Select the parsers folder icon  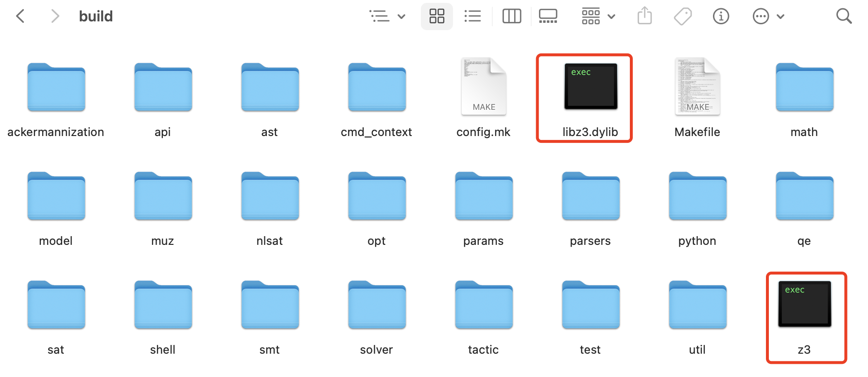[590, 196]
